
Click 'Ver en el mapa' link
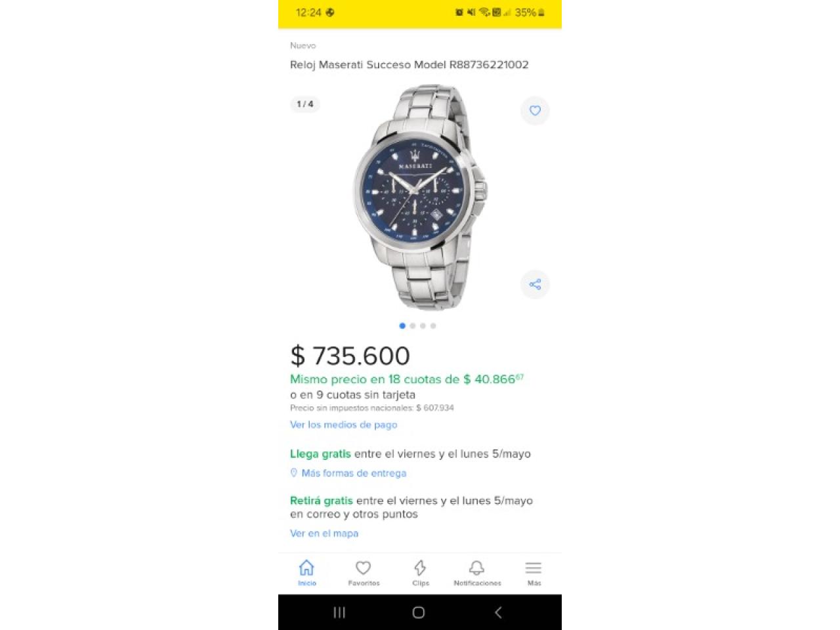click(324, 534)
